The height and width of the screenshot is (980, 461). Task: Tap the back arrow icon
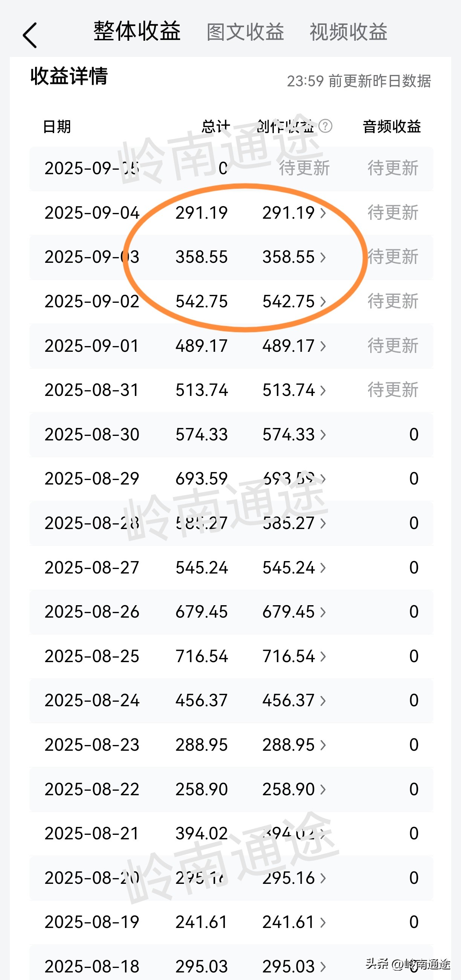(30, 35)
